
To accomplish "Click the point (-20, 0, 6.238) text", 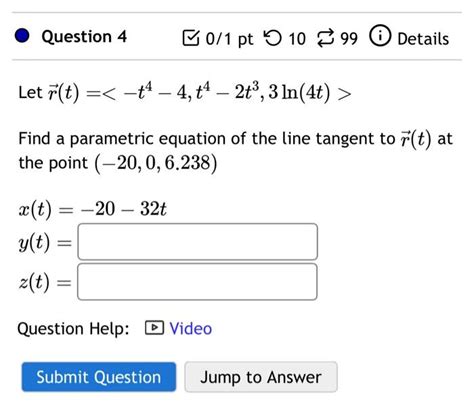I will (156, 163).
